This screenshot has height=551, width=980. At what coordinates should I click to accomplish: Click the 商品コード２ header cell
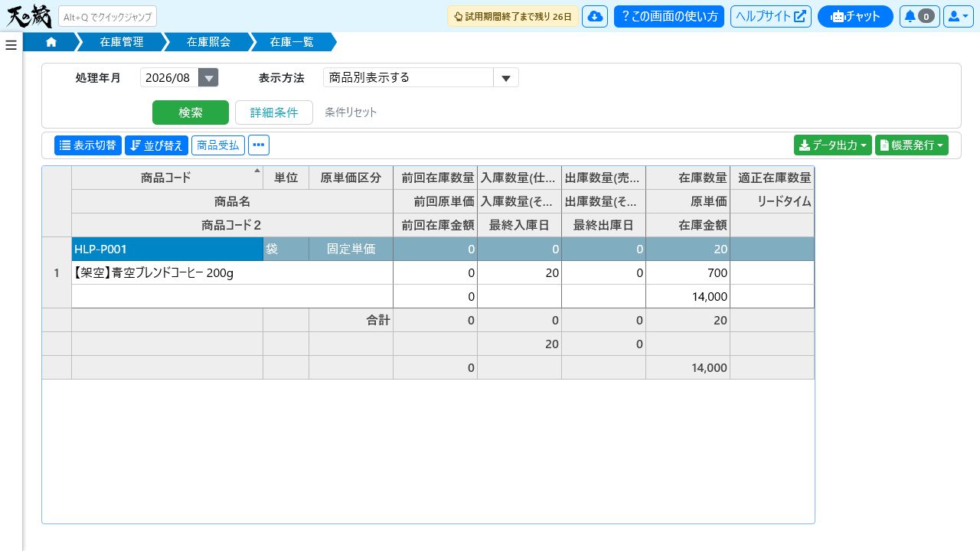tap(232, 225)
